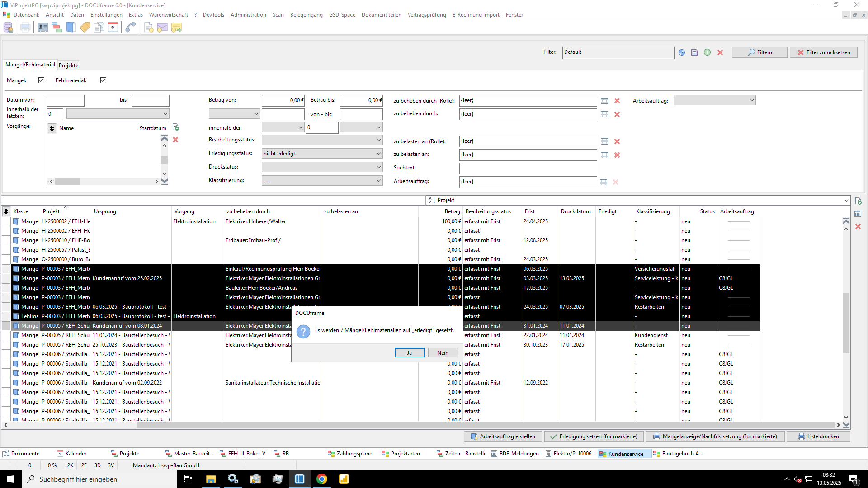Image resolution: width=868 pixels, height=488 pixels.
Task: Save the filter with floppy icon
Action: click(x=694, y=52)
